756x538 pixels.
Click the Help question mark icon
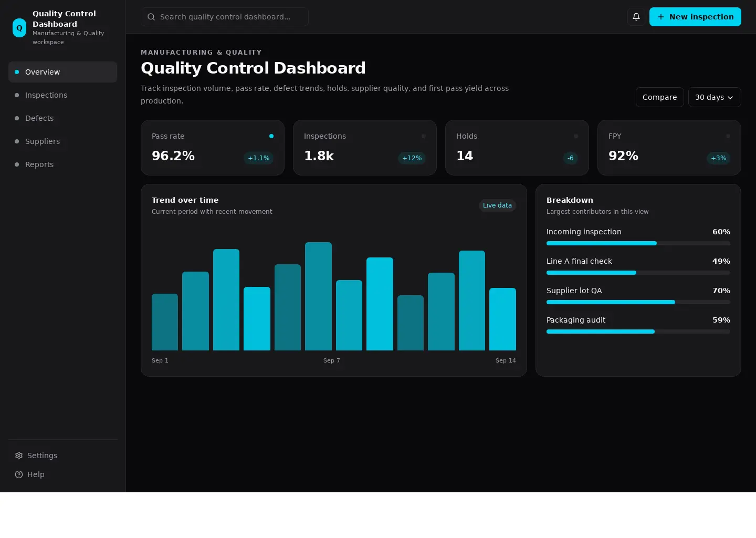point(19,474)
